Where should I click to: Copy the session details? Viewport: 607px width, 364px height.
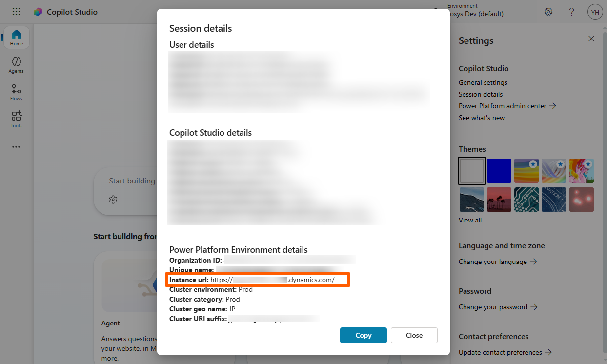pos(364,335)
